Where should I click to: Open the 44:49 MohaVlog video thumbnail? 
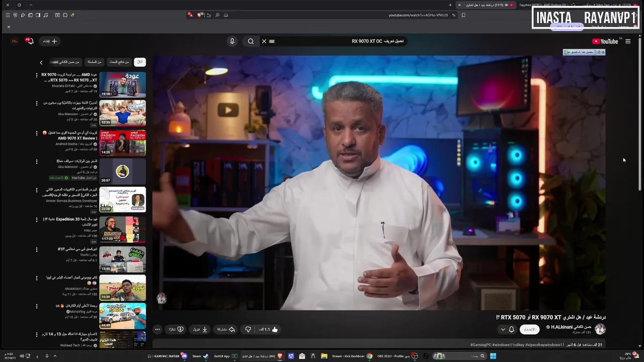122,316
